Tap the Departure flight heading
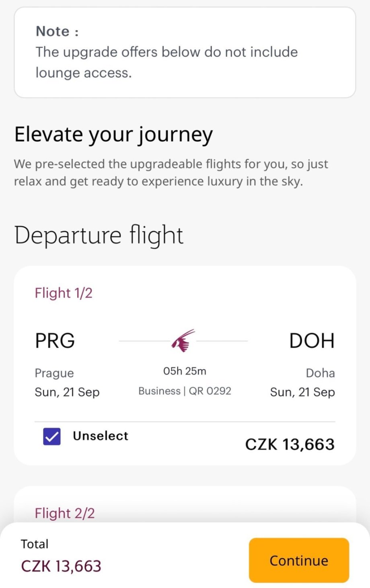370x588 pixels. click(99, 235)
